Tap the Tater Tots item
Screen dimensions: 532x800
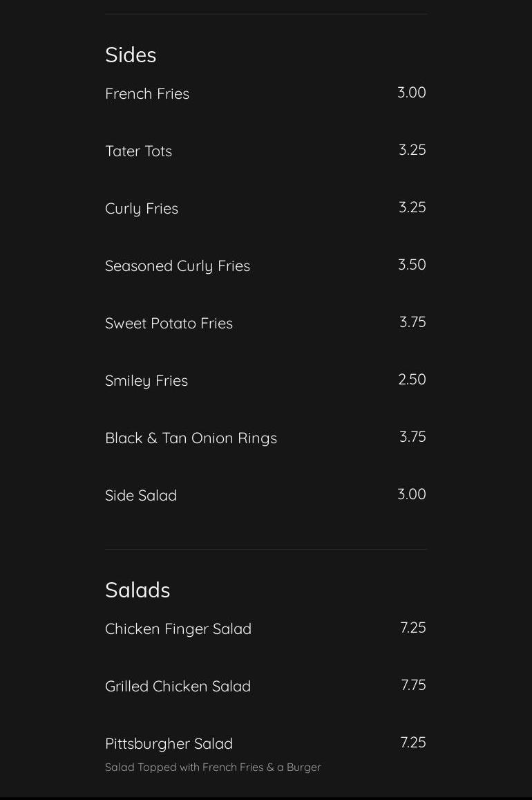[138, 151]
